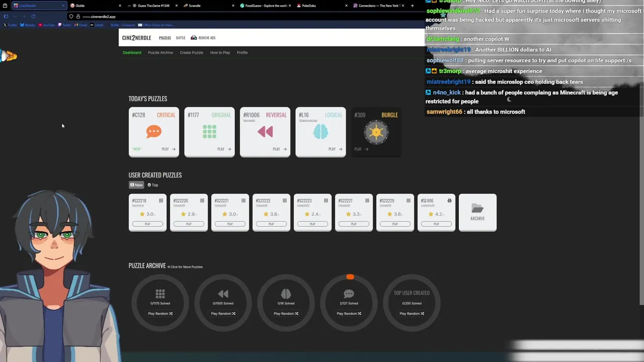Open the Critical puzzle speech bubble icon

coord(154,132)
